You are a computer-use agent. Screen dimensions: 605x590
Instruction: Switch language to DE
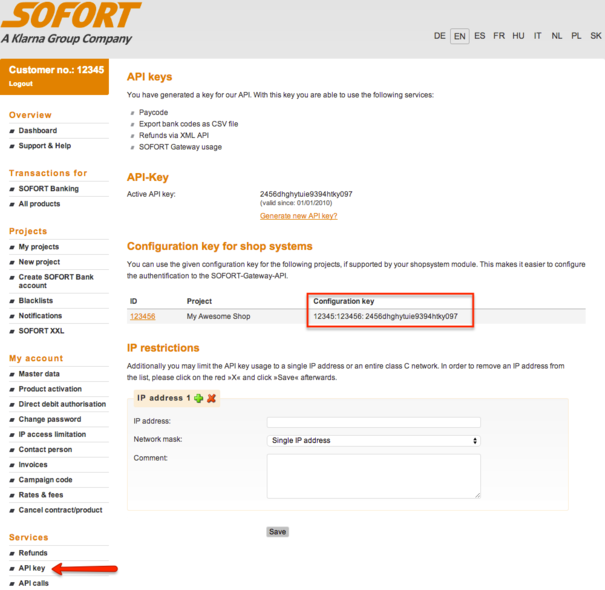(x=439, y=36)
